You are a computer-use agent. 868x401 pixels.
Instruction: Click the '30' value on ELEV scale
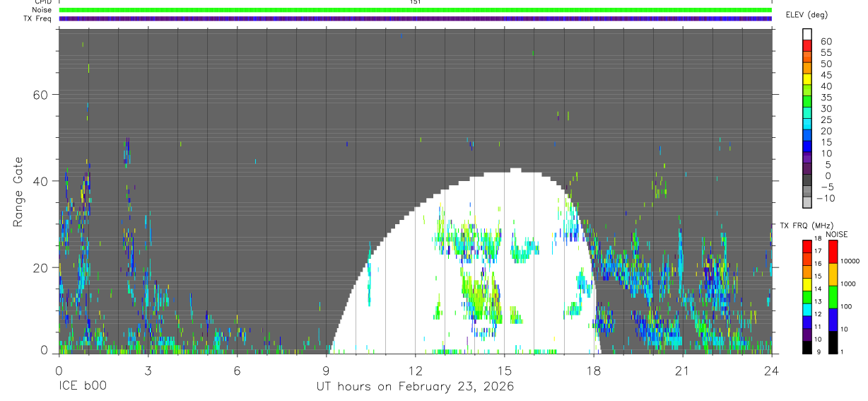826,108
